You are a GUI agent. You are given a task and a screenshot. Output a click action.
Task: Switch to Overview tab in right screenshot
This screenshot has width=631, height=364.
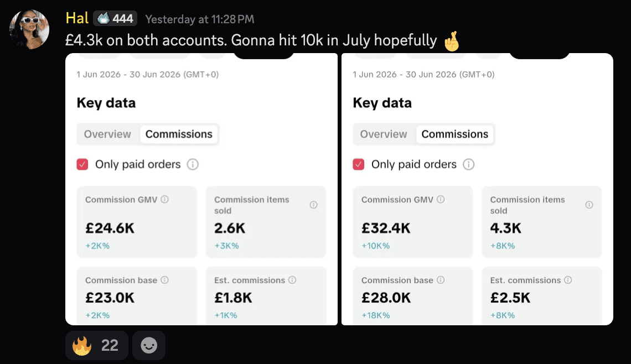pyautogui.click(x=384, y=134)
